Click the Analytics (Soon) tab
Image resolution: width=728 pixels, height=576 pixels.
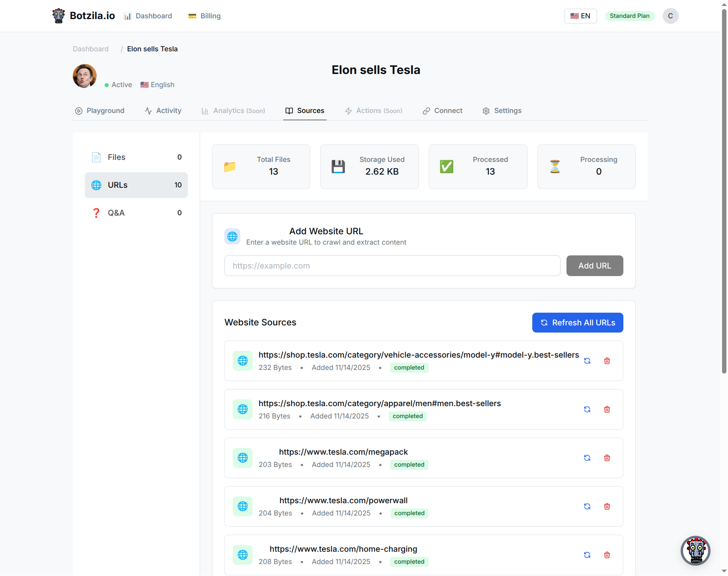[233, 111]
